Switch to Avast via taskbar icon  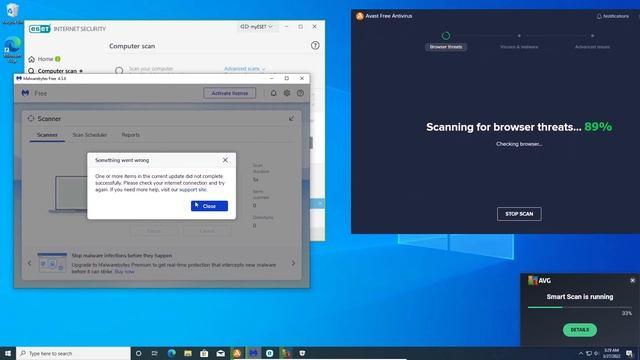coord(237,353)
